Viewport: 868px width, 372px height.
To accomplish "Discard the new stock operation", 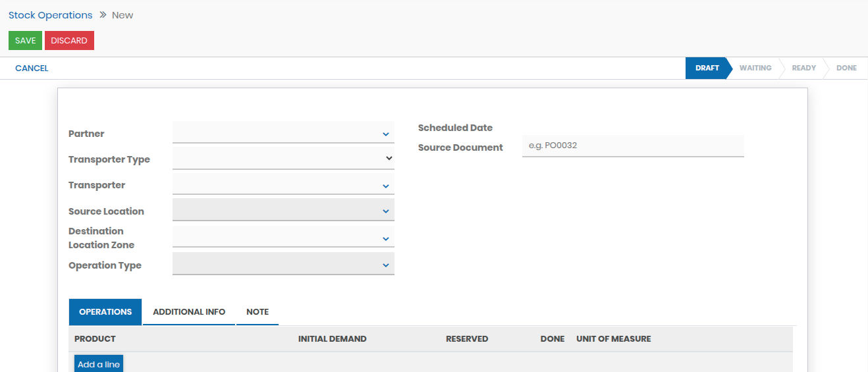I will click(69, 41).
